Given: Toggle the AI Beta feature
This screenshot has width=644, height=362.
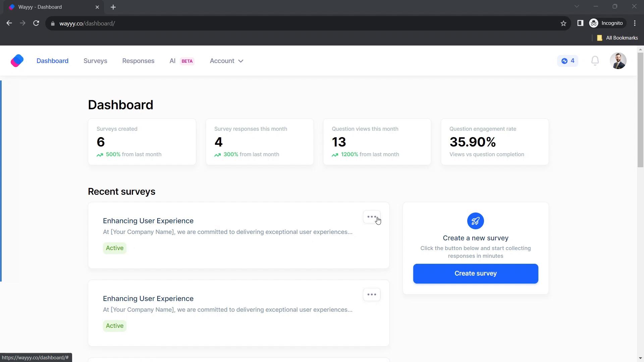Looking at the screenshot, I should click(x=182, y=61).
